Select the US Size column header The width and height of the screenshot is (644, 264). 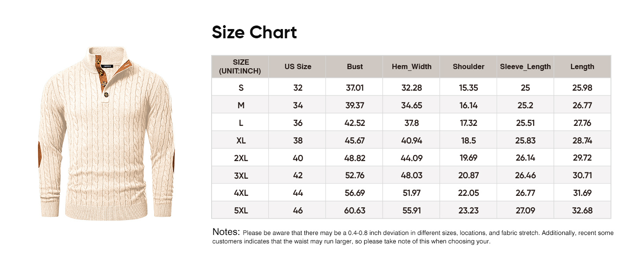(x=298, y=67)
